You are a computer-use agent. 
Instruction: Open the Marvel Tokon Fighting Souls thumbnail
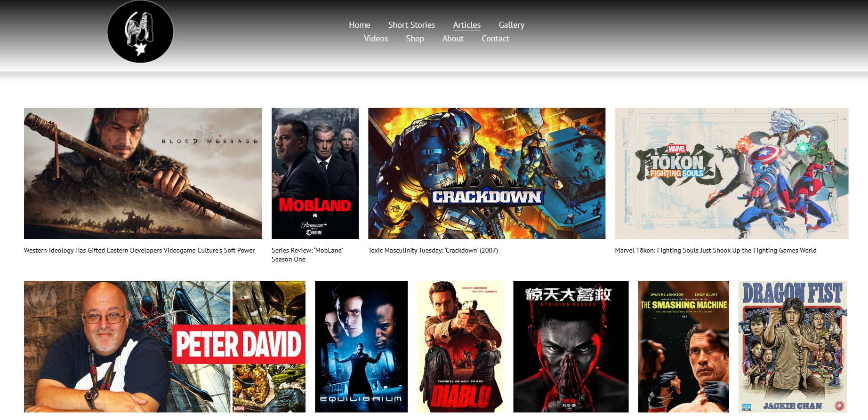[731, 173]
